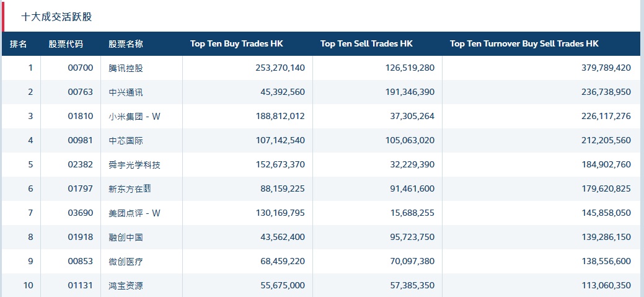Open the 中芯国际 stock entry
The width and height of the screenshot is (644, 297).
point(126,141)
